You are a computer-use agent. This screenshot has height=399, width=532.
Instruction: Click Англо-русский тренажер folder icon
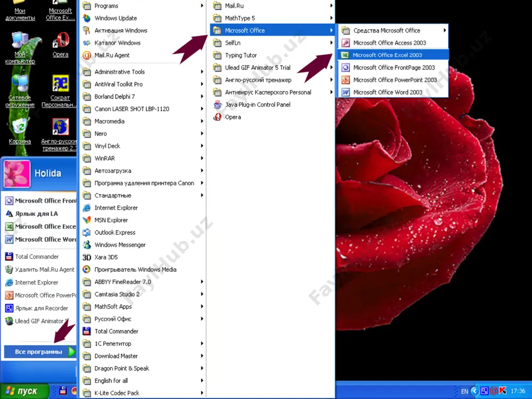(217, 80)
